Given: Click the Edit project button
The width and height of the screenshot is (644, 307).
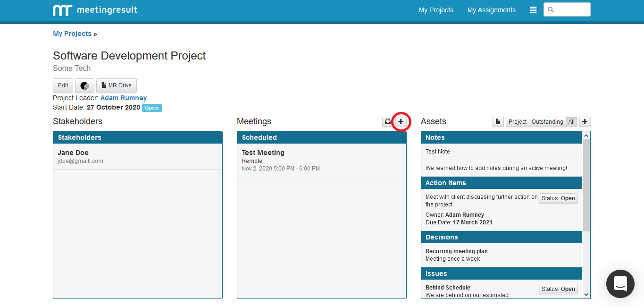Looking at the screenshot, I should pyautogui.click(x=63, y=85).
